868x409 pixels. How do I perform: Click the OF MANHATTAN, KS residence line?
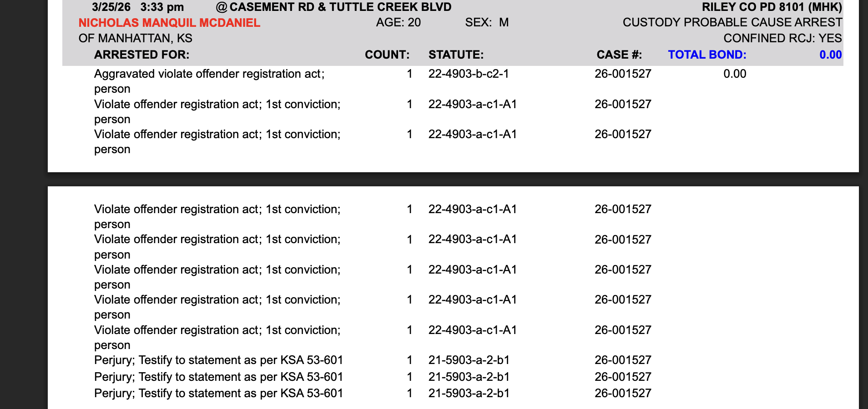click(x=135, y=39)
